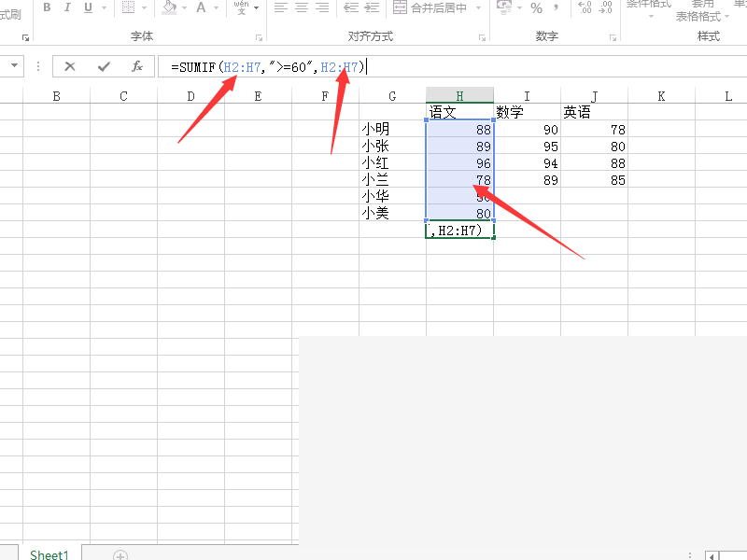This screenshot has width=747, height=560.
Task: Cancel formula entry with X
Action: [x=70, y=66]
